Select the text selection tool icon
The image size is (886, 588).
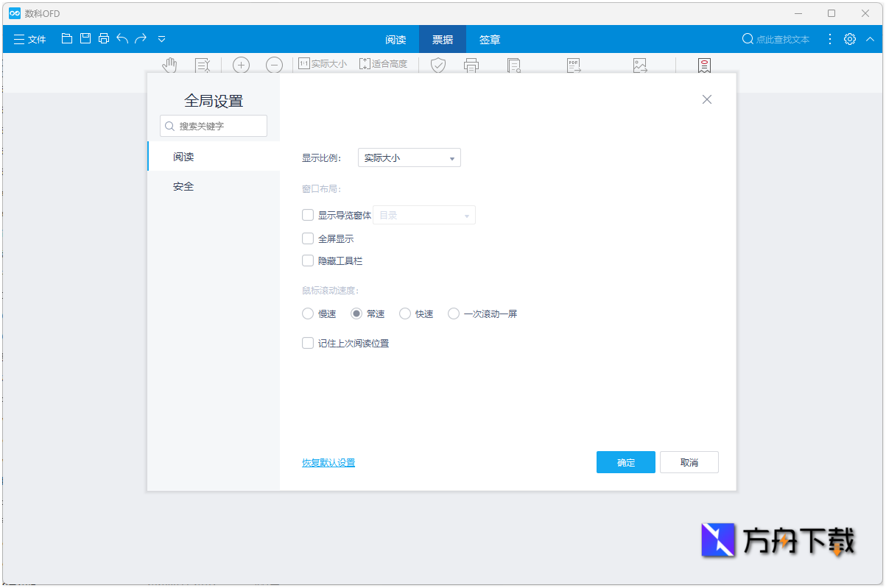(x=203, y=65)
